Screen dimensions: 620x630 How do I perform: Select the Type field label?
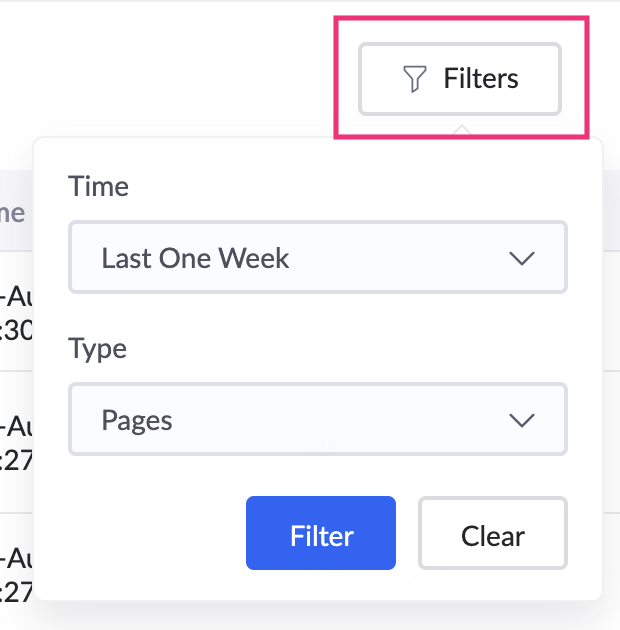97,348
